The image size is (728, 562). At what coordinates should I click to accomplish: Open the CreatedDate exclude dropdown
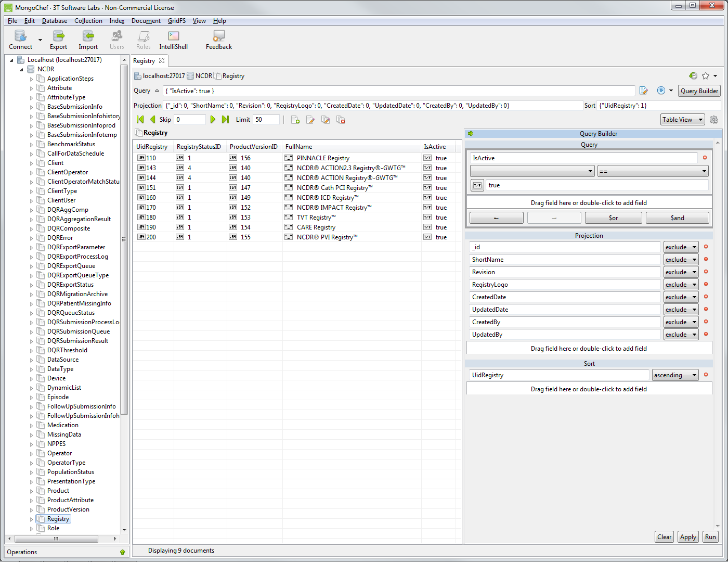click(681, 297)
